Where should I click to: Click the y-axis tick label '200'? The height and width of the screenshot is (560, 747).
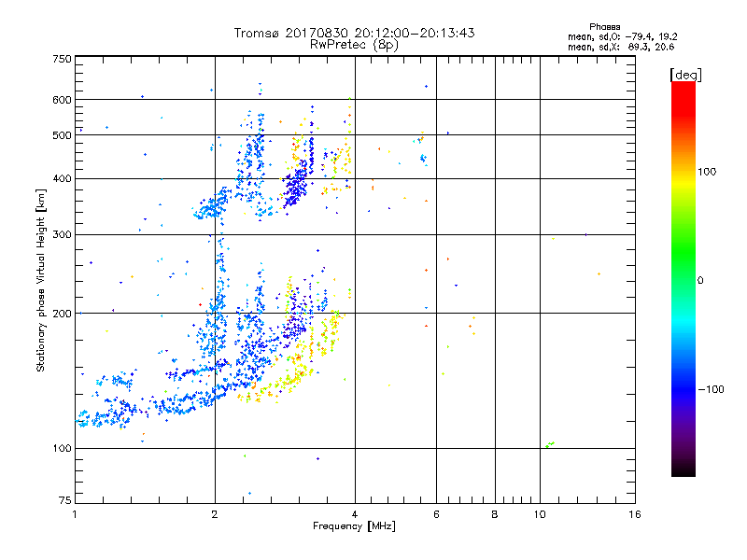63,314
